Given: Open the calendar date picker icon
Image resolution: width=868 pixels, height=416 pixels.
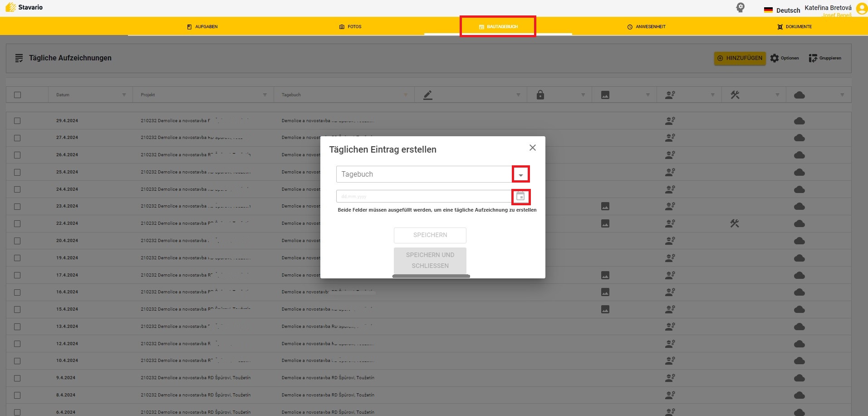Looking at the screenshot, I should tap(520, 197).
